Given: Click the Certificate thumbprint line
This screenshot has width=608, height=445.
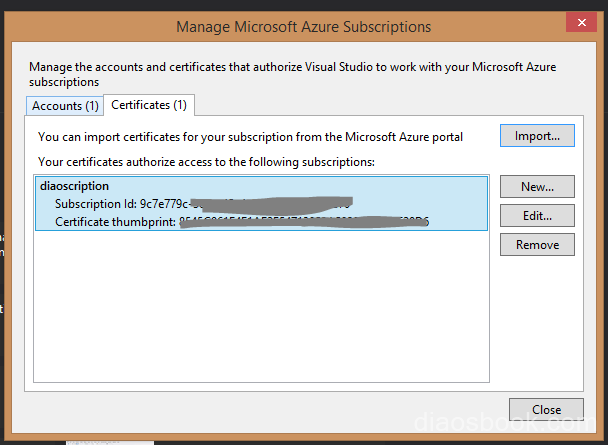Looking at the screenshot, I should pyautogui.click(x=242, y=222).
